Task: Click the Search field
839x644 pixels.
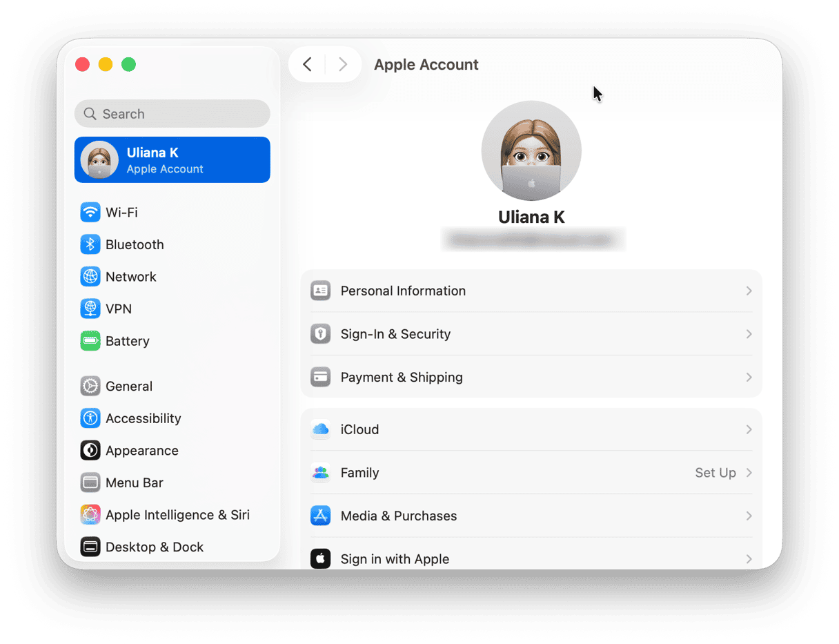Action: click(172, 114)
